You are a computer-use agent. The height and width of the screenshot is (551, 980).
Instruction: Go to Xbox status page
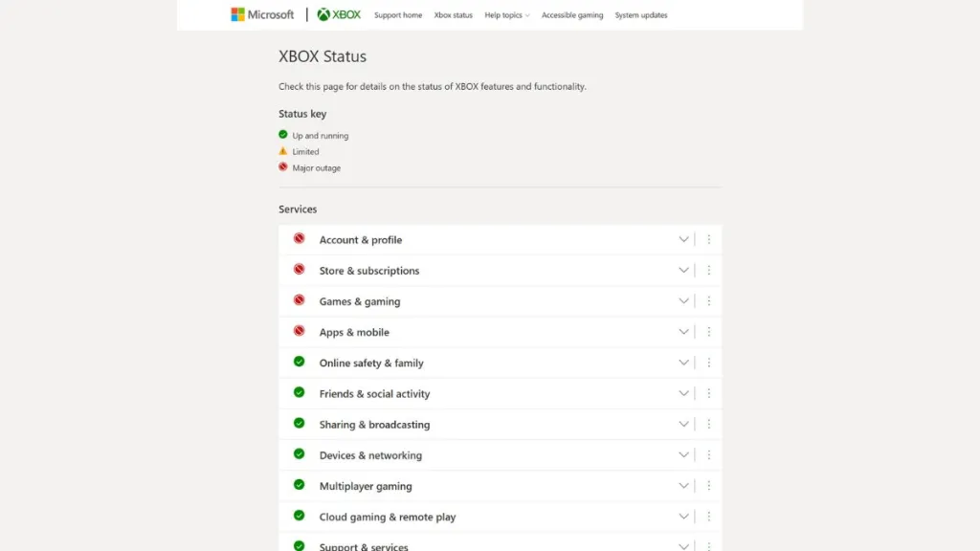453,15
